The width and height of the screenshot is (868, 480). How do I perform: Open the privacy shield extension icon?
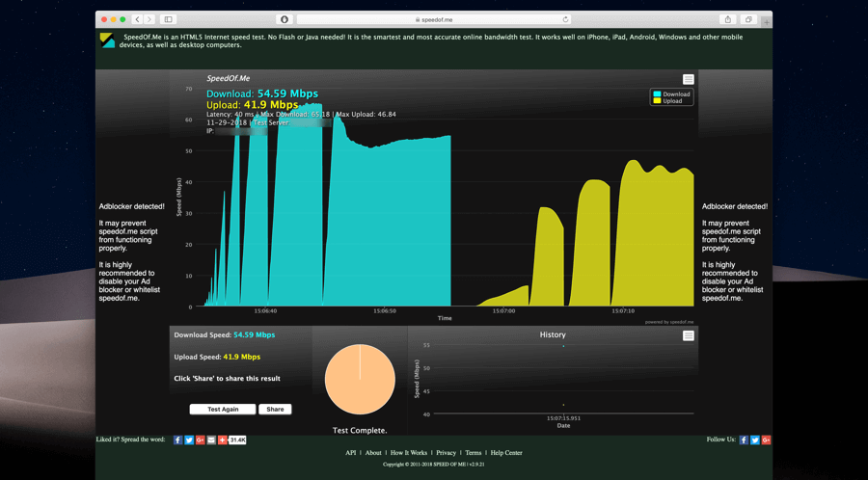pos(285,19)
